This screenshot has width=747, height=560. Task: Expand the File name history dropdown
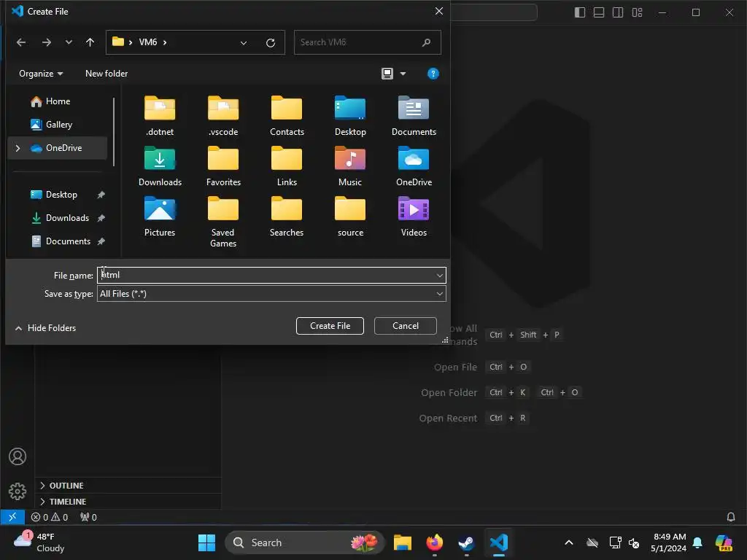point(439,275)
